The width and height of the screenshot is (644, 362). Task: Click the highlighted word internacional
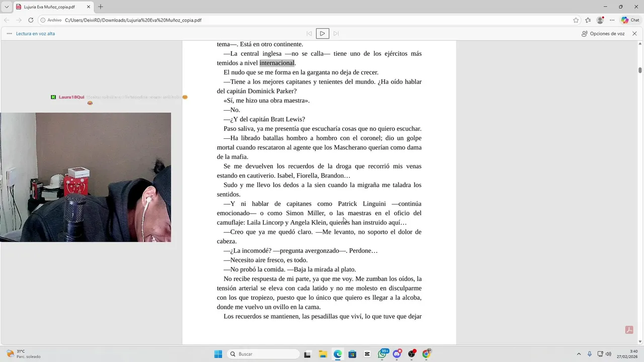click(x=277, y=63)
